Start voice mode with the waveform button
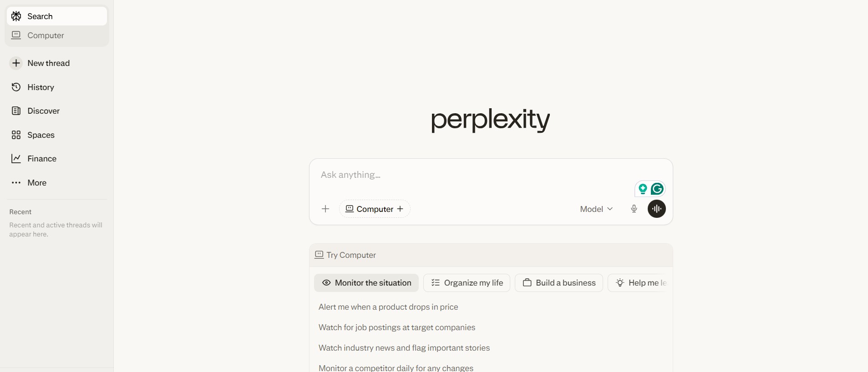868x372 pixels. click(x=656, y=209)
